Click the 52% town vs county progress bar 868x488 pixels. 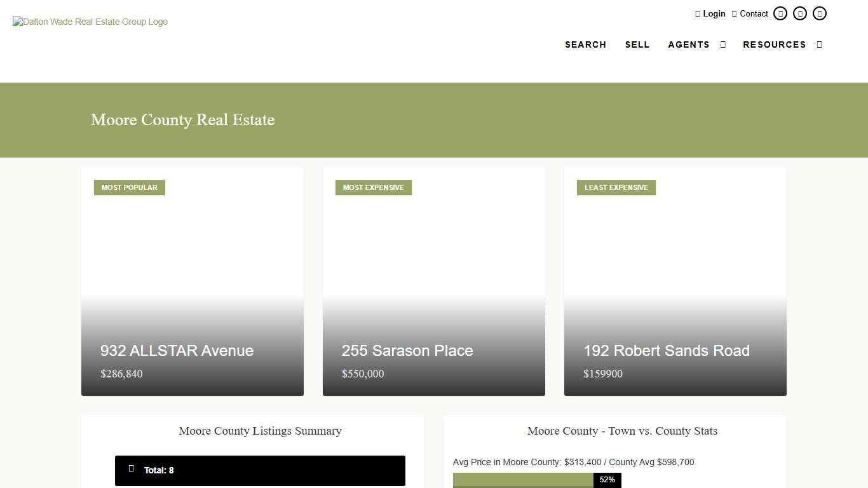(537, 480)
